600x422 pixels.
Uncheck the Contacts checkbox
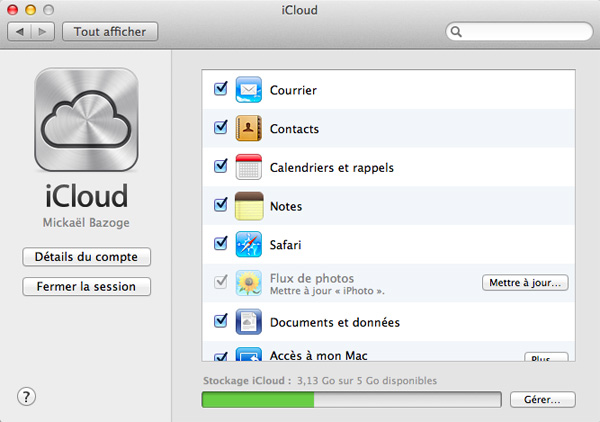point(221,127)
